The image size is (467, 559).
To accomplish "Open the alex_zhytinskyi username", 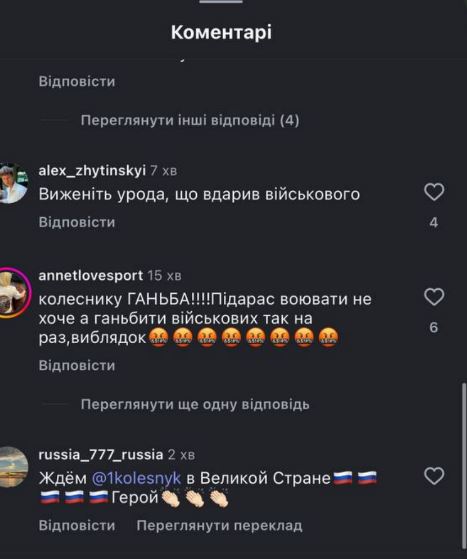I will (x=92, y=170).
